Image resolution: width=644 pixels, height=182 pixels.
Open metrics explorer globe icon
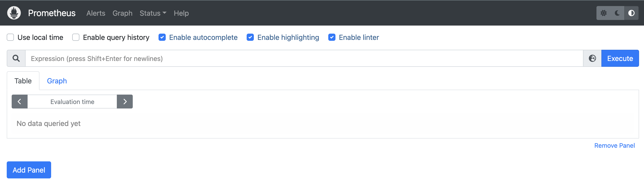[x=592, y=58]
